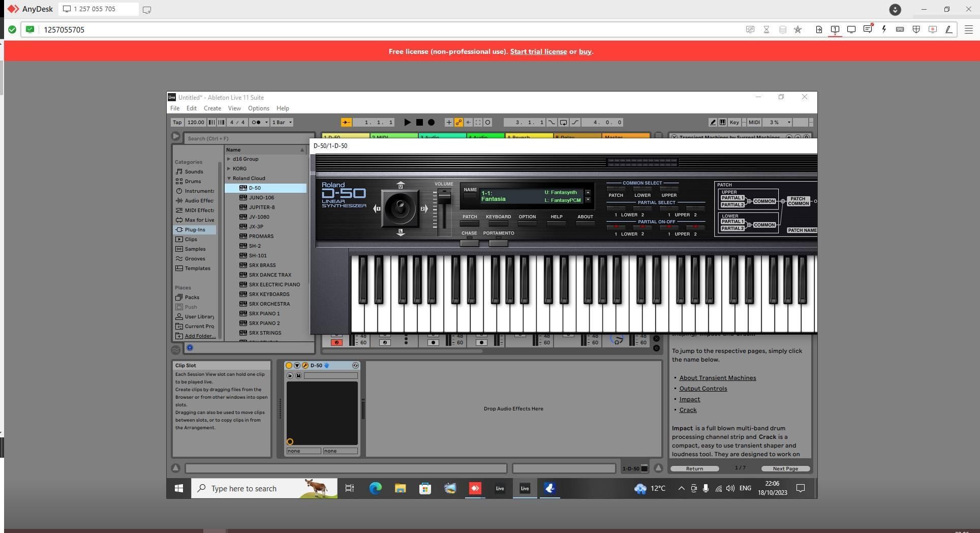
Task: Click the KEYBOARD button on D-50
Action: [x=498, y=223]
